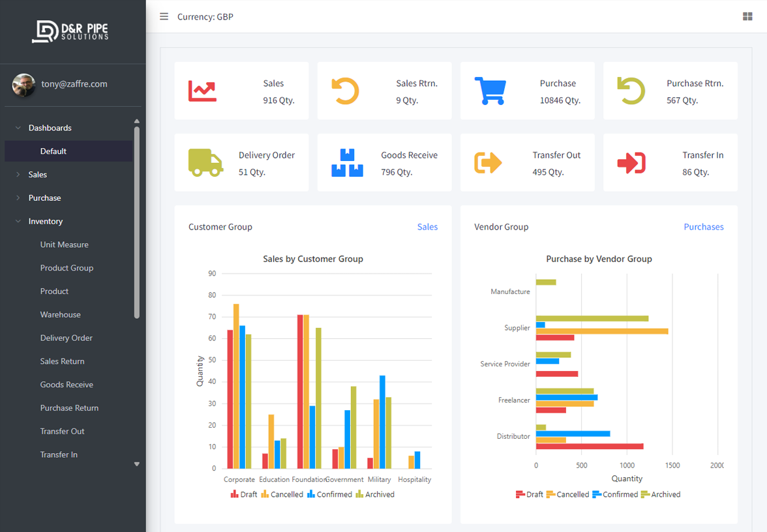Open Warehouse in the Inventory menu
Screen dimensions: 767x532
click(x=60, y=315)
